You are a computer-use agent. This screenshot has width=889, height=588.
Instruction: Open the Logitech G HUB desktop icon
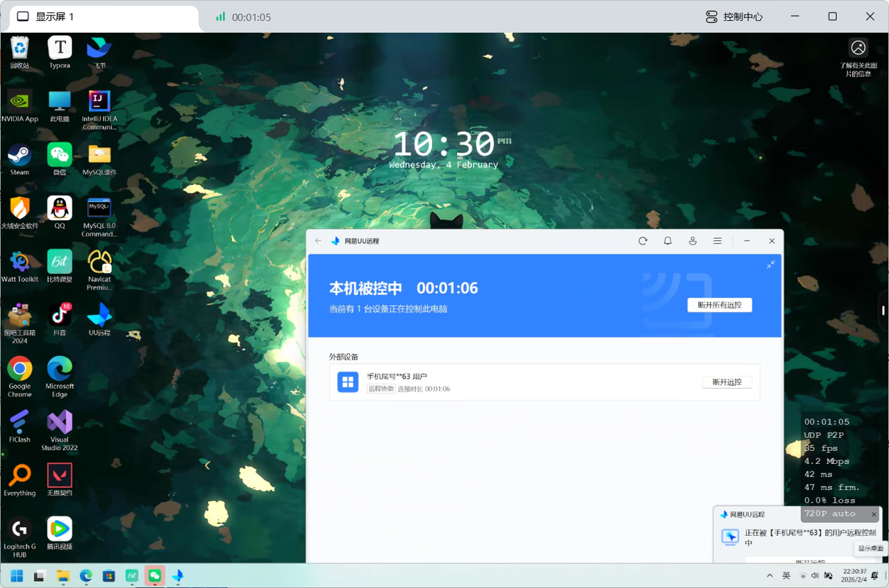click(x=19, y=537)
